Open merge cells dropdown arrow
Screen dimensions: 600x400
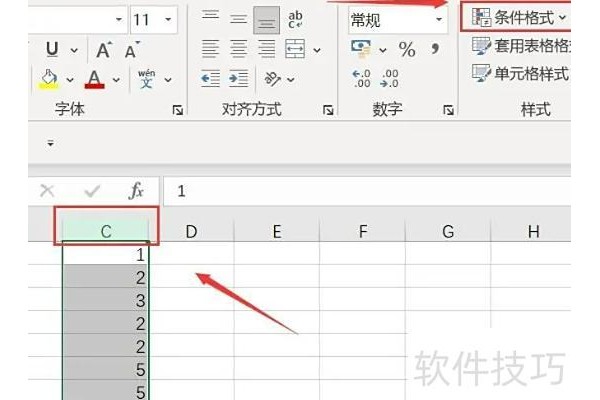coord(317,50)
